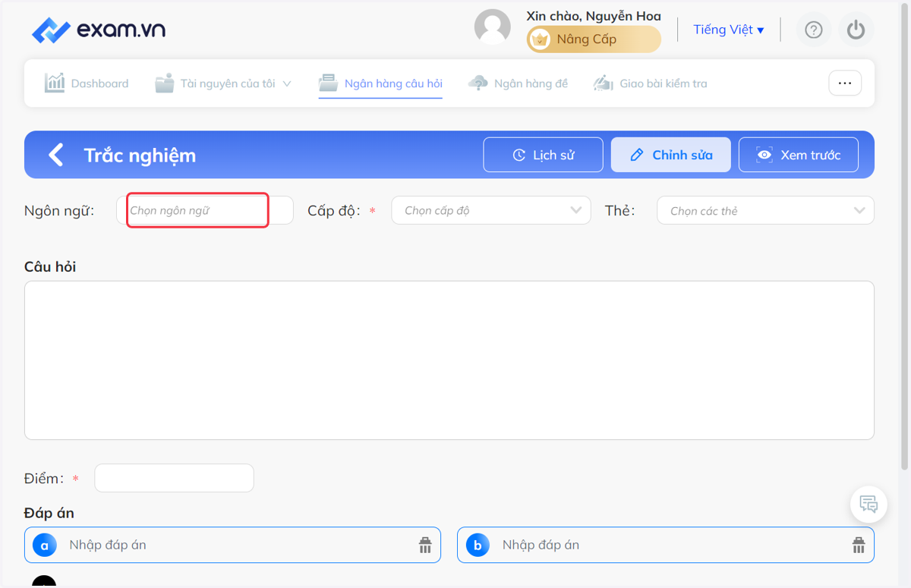Image resolution: width=911 pixels, height=588 pixels.
Task: Click the Tài nguyên của tôi folder icon
Action: (x=164, y=83)
